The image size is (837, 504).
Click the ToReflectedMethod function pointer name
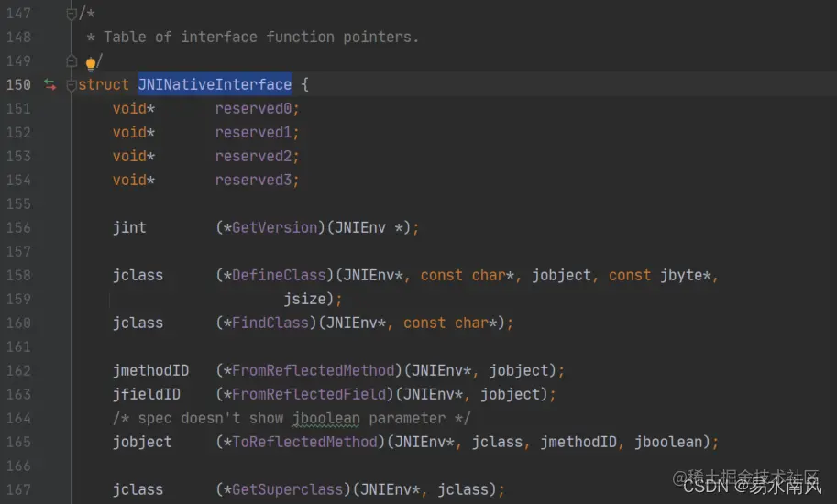pyautogui.click(x=304, y=442)
